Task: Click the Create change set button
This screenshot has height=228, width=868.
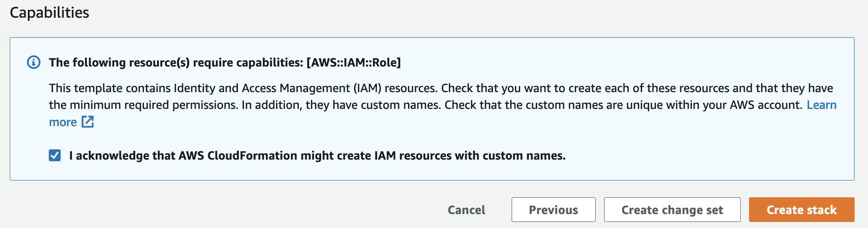Action: [x=672, y=210]
